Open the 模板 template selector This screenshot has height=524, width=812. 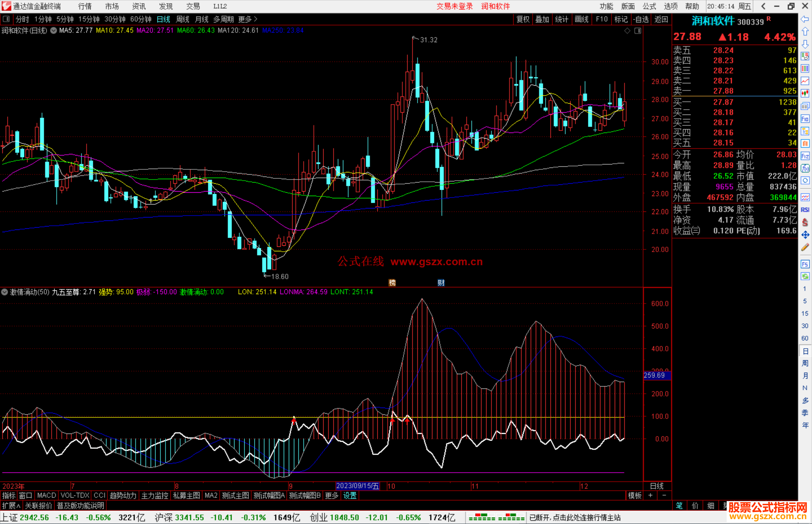pos(635,495)
